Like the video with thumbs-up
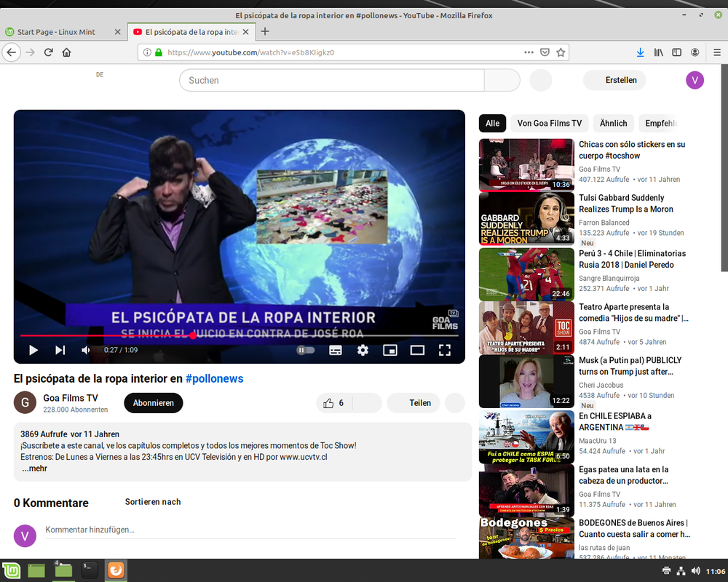Image resolution: width=728 pixels, height=582 pixels. point(334,403)
